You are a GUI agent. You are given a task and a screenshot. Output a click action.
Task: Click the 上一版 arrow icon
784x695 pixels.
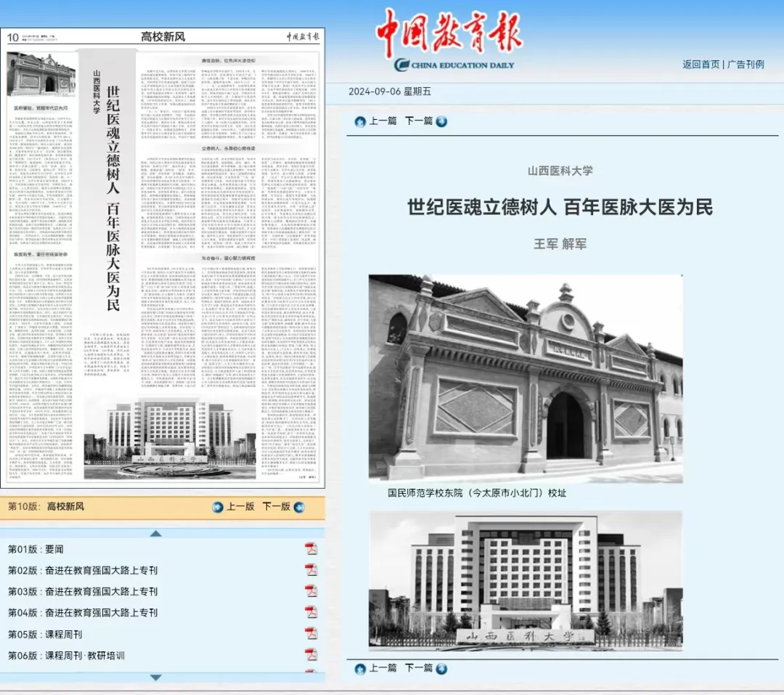point(218,507)
